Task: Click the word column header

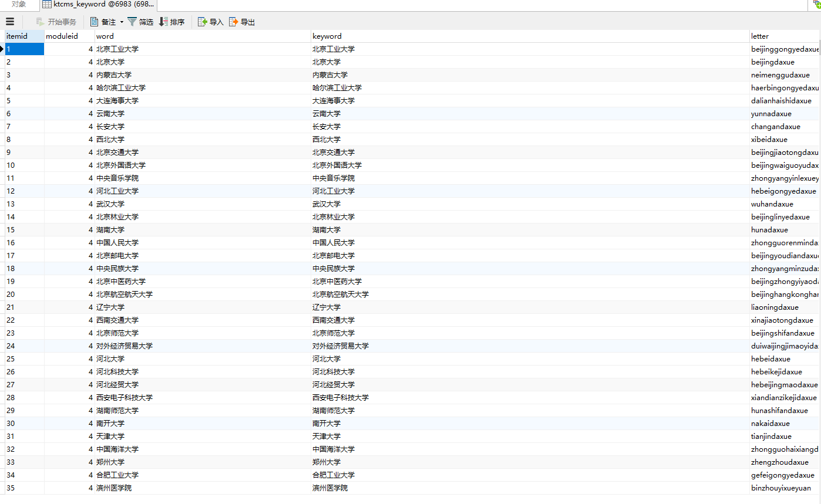Action: (203, 36)
